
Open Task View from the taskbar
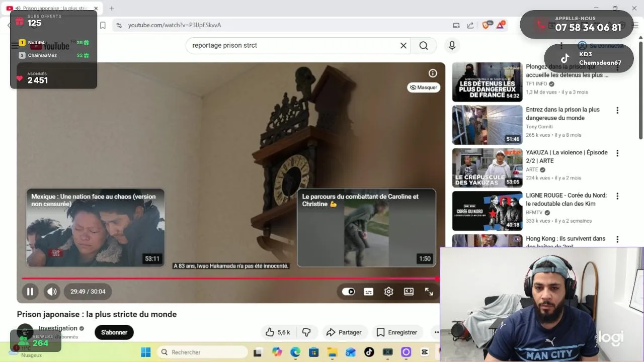click(258, 352)
